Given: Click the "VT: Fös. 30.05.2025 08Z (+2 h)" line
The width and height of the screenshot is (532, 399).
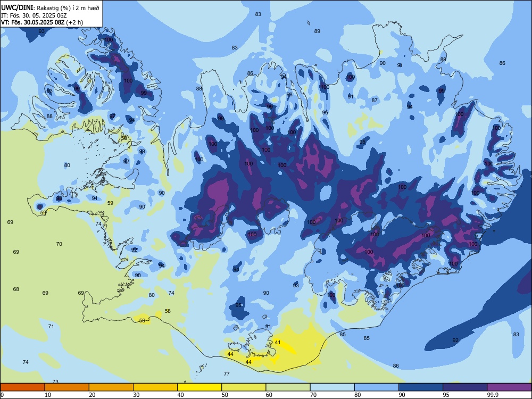Looking at the screenshot, I should pyautogui.click(x=41, y=22).
